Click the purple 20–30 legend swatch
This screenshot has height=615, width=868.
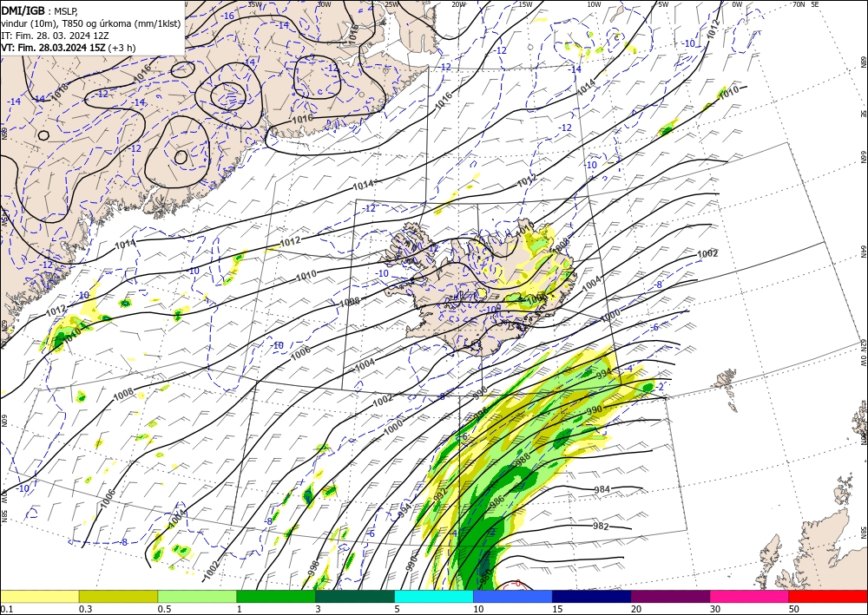point(670,596)
